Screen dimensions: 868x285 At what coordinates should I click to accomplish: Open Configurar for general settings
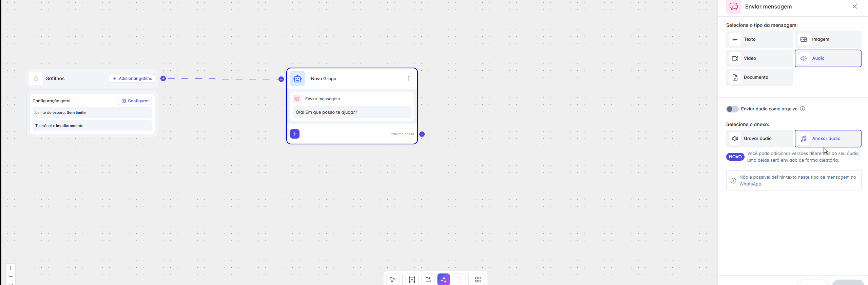click(135, 101)
